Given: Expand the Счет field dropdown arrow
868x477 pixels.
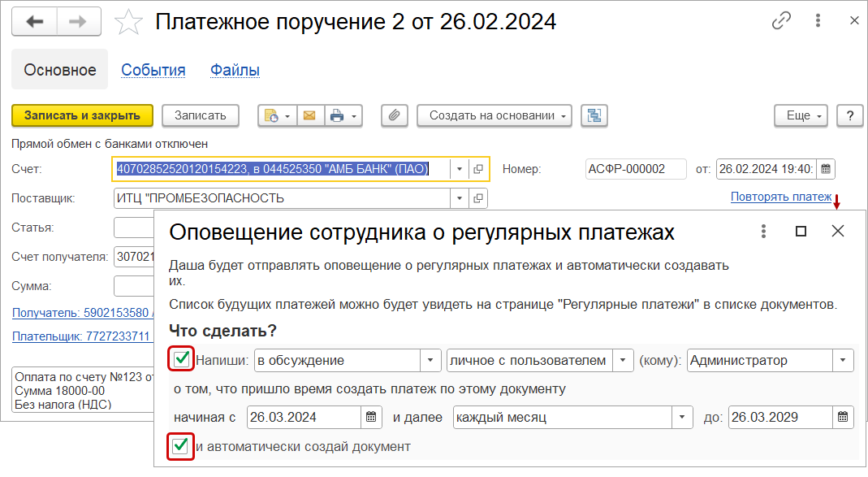Looking at the screenshot, I should coord(460,169).
